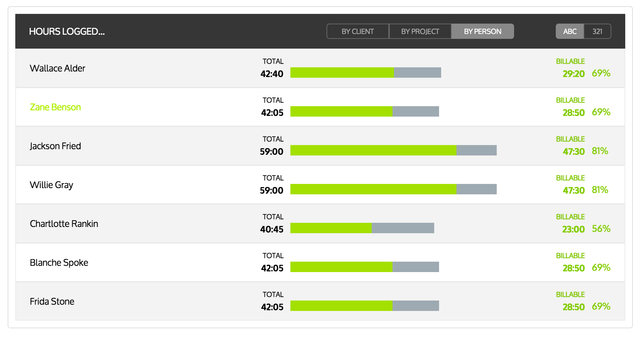
Task: Click Wallace Alder's 29:20 billable hours
Action: point(573,74)
